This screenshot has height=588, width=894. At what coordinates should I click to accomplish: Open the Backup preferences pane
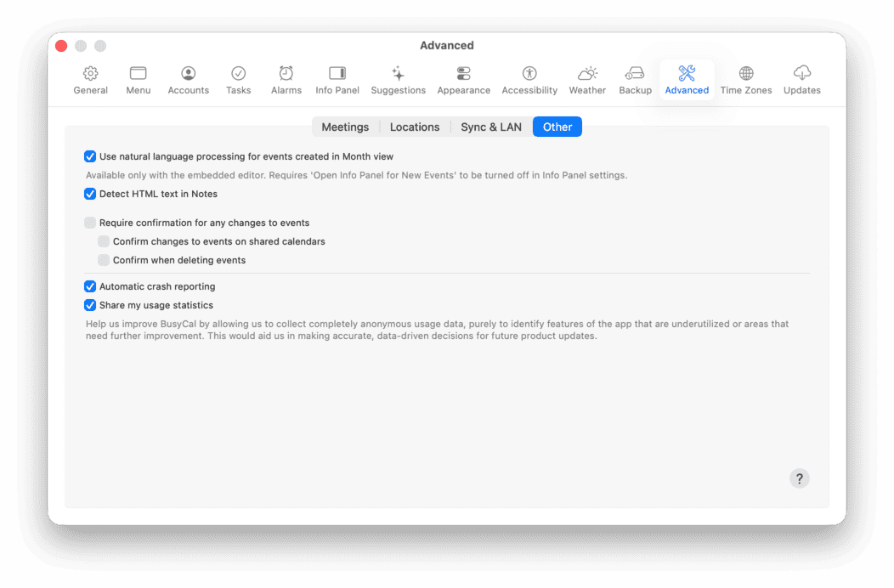[x=635, y=74]
